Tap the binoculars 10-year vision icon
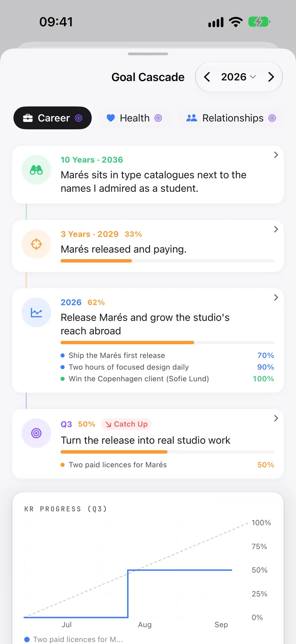The width and height of the screenshot is (296, 644). coord(36,170)
